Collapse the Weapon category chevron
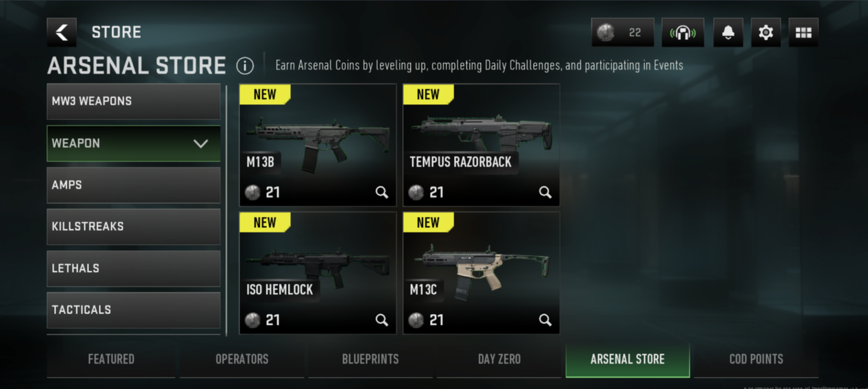The image size is (868, 389). tap(201, 143)
